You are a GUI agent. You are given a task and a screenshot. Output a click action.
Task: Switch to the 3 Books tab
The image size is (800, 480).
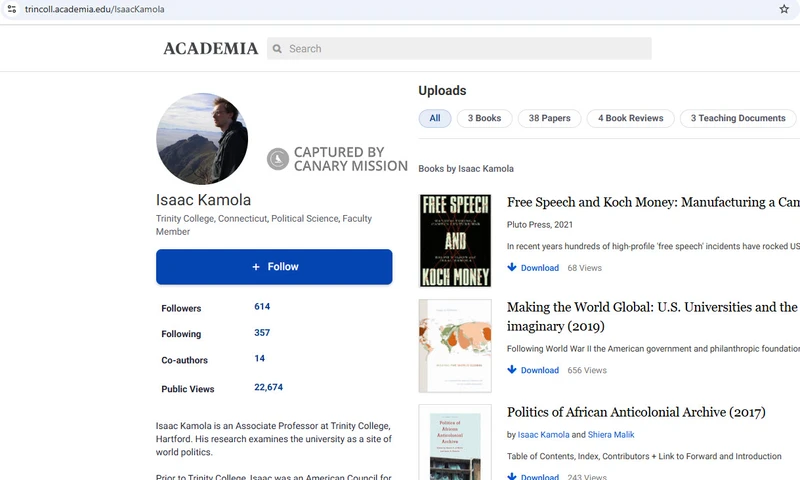coord(485,118)
